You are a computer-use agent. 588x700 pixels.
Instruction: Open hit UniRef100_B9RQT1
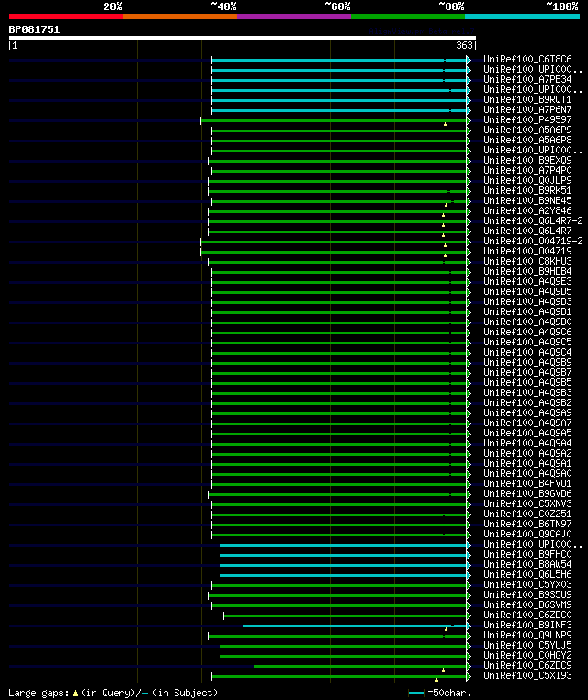click(x=527, y=99)
